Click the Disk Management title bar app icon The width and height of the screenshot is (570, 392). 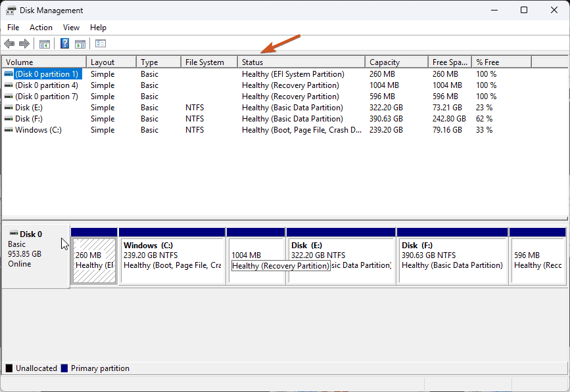[x=11, y=10]
